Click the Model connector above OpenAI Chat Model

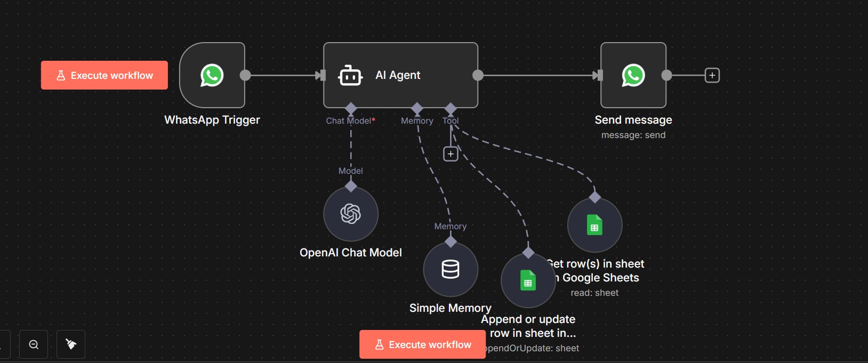(351, 187)
